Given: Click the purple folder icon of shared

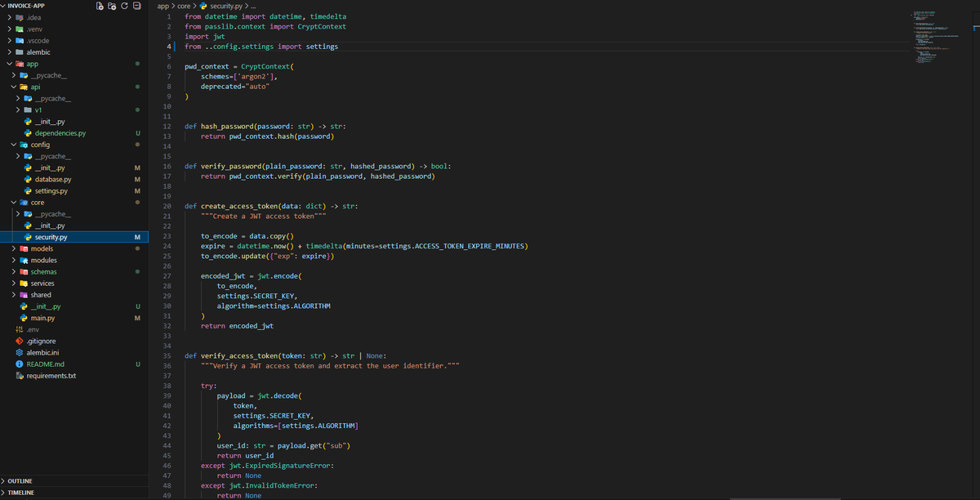Looking at the screenshot, I should 24,295.
